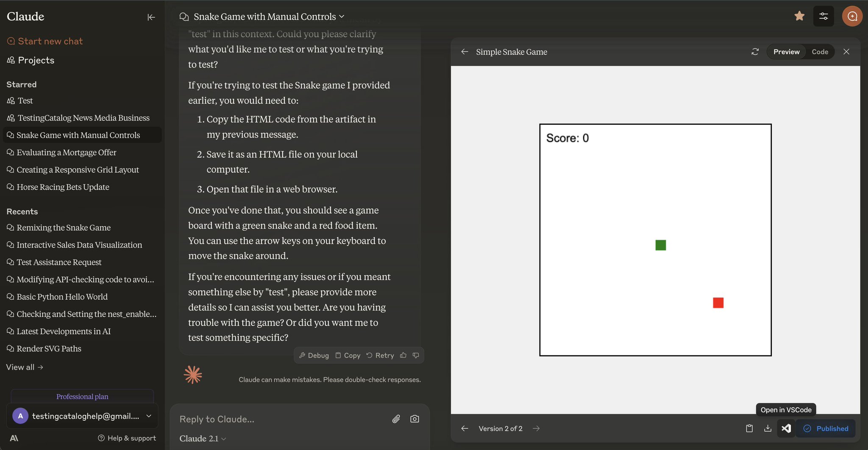The height and width of the screenshot is (450, 868).
Task: Open Interactive Sales Data Visualization chat
Action: pyautogui.click(x=82, y=245)
